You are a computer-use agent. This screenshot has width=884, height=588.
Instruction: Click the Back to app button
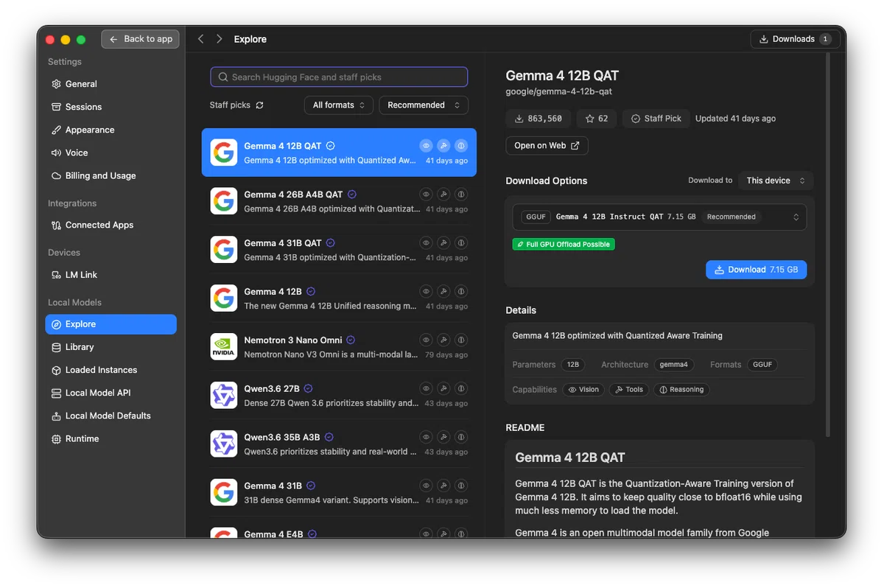click(x=141, y=39)
